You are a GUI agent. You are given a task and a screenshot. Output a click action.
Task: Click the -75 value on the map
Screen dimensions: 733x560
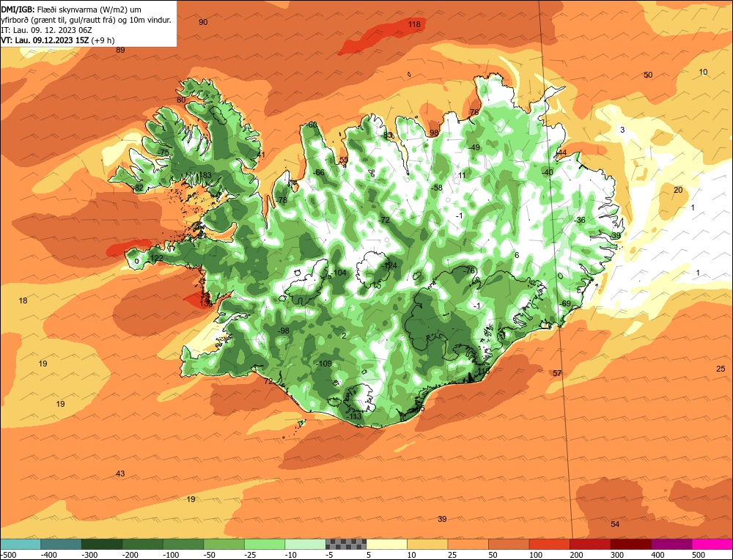[163, 152]
